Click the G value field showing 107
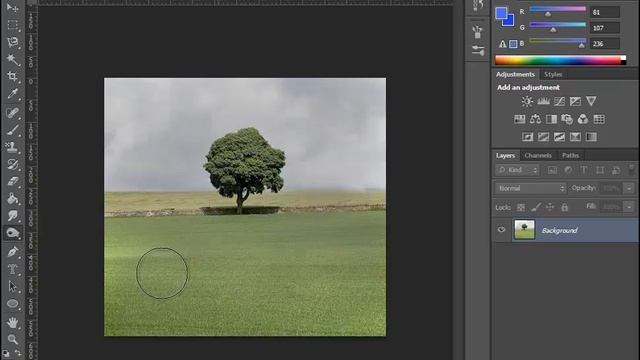The height and width of the screenshot is (360, 640). 604,28
